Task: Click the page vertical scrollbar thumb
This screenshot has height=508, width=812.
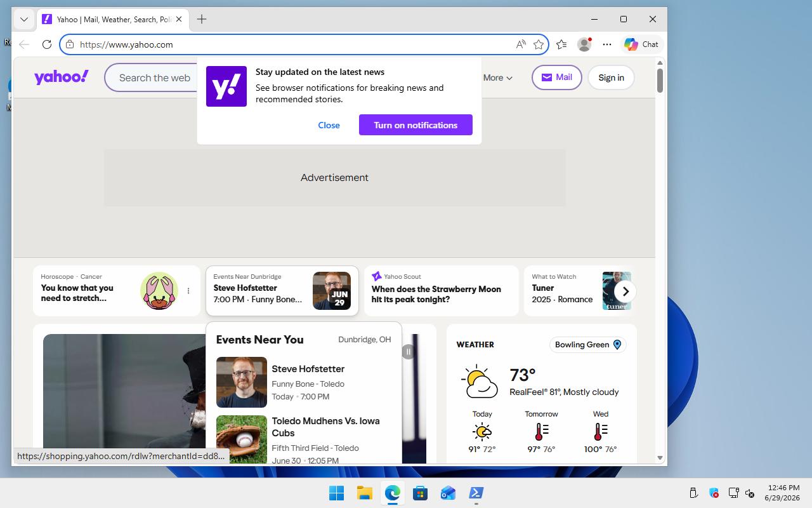Action: [x=660, y=80]
